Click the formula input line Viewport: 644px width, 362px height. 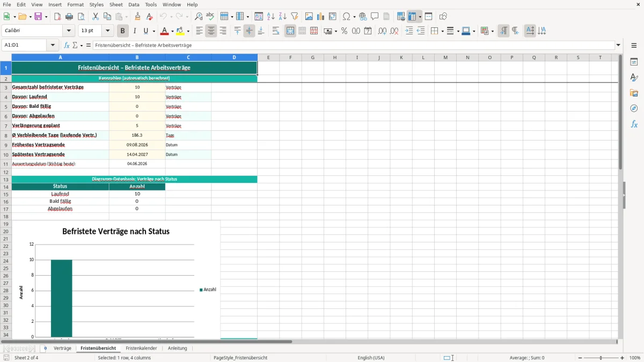[x=354, y=45]
